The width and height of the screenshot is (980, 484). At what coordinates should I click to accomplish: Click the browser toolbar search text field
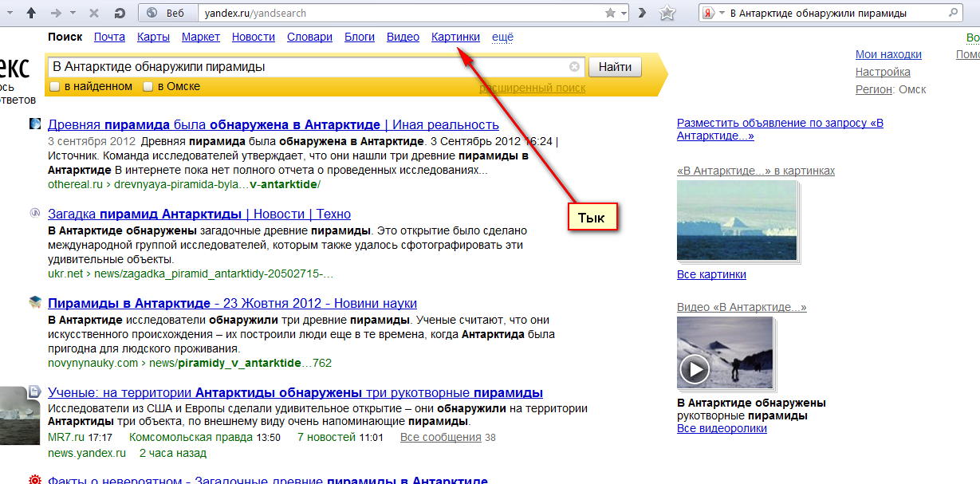click(836, 13)
